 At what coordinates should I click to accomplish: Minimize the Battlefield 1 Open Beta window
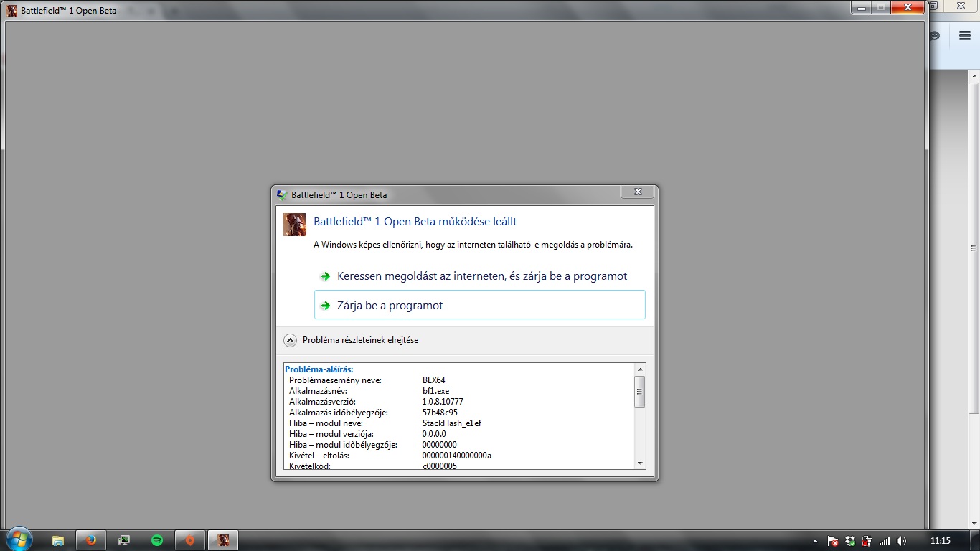click(861, 7)
